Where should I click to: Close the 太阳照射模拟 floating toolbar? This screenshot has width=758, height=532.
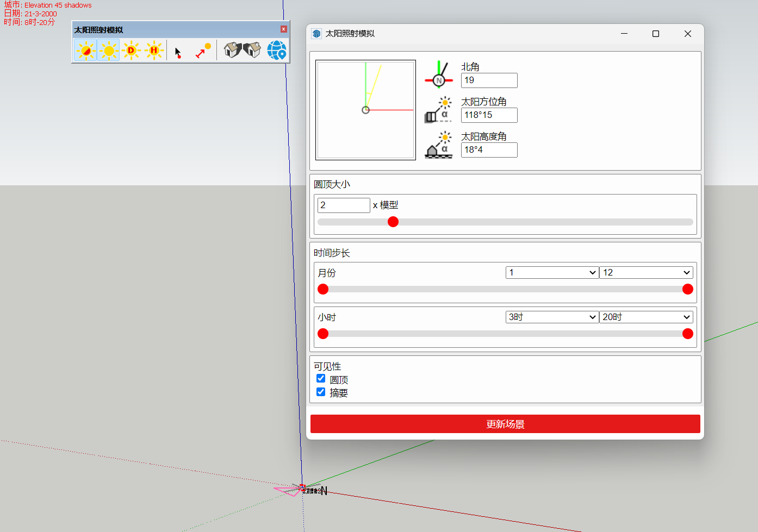(283, 29)
